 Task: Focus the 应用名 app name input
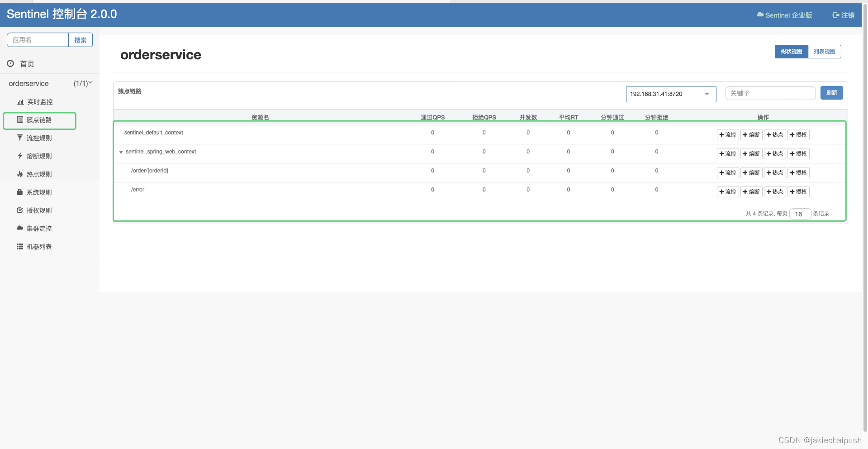click(38, 40)
